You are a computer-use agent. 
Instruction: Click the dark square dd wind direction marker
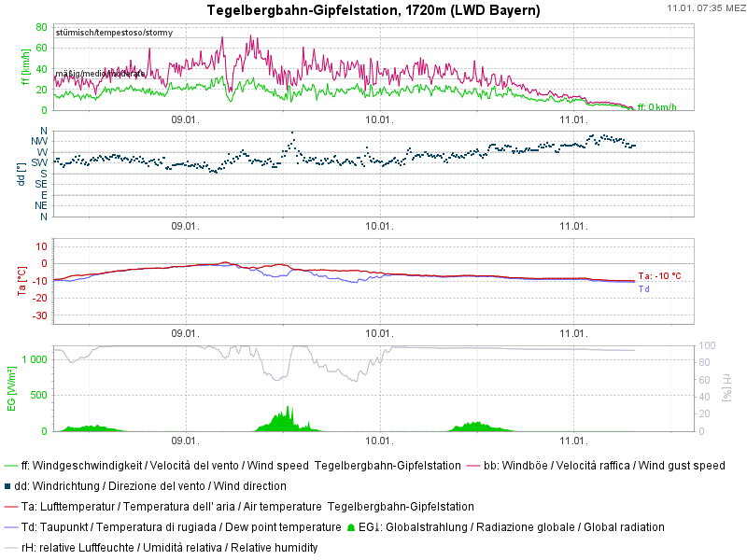point(8,485)
